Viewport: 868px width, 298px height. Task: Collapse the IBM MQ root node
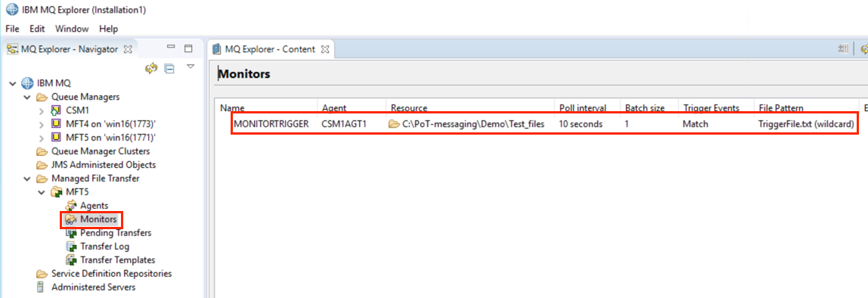[x=12, y=84]
